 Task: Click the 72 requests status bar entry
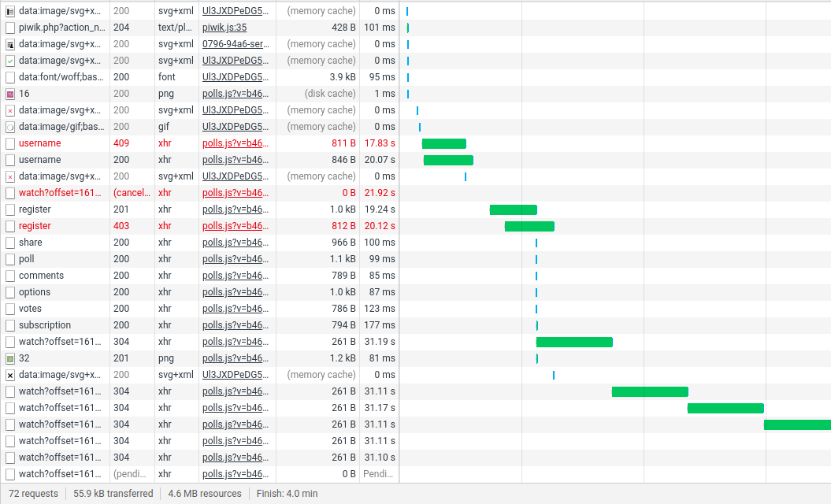tap(33, 494)
